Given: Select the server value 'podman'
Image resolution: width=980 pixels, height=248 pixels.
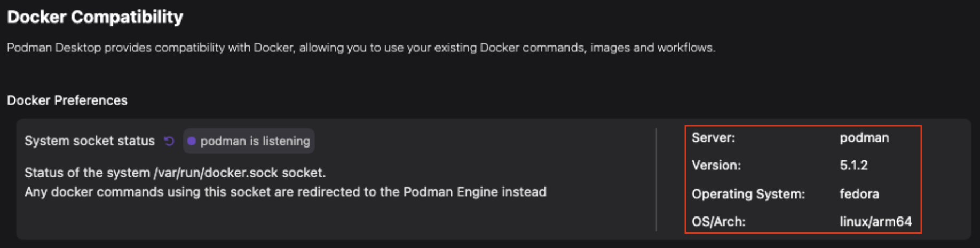Looking at the screenshot, I should tap(864, 138).
